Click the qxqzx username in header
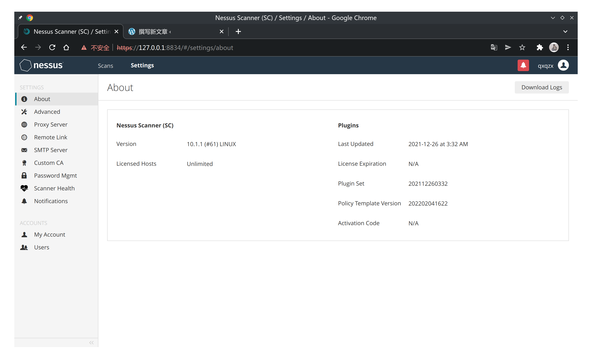 (x=546, y=66)
